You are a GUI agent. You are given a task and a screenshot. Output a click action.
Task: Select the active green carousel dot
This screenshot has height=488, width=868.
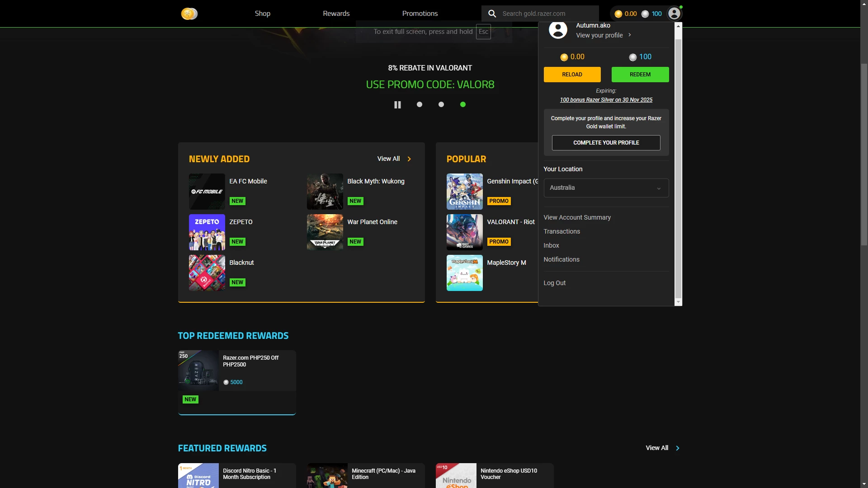pyautogui.click(x=463, y=104)
